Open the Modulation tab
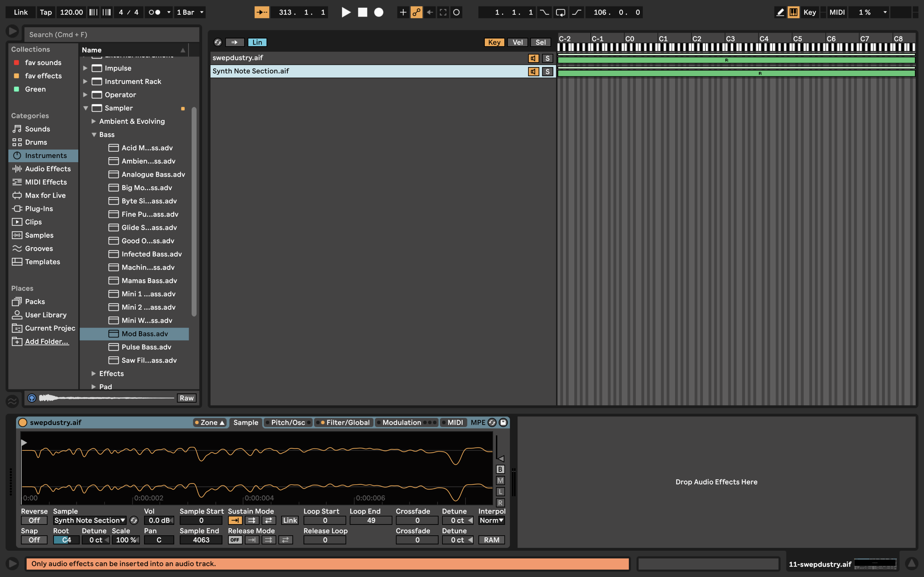924x577 pixels. pyautogui.click(x=402, y=422)
